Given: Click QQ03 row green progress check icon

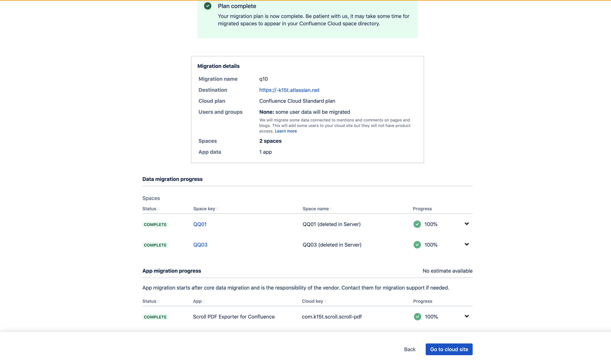Looking at the screenshot, I should tap(417, 245).
